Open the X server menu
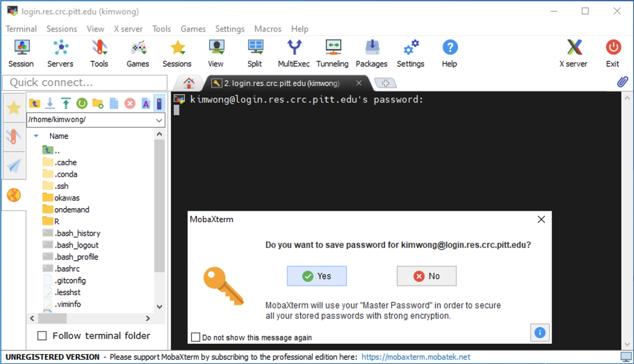The image size is (634, 364). pyautogui.click(x=128, y=29)
